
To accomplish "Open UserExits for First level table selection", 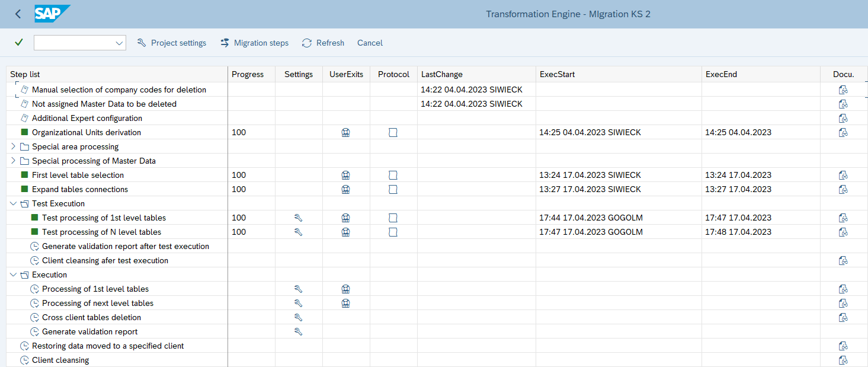I will (346, 175).
